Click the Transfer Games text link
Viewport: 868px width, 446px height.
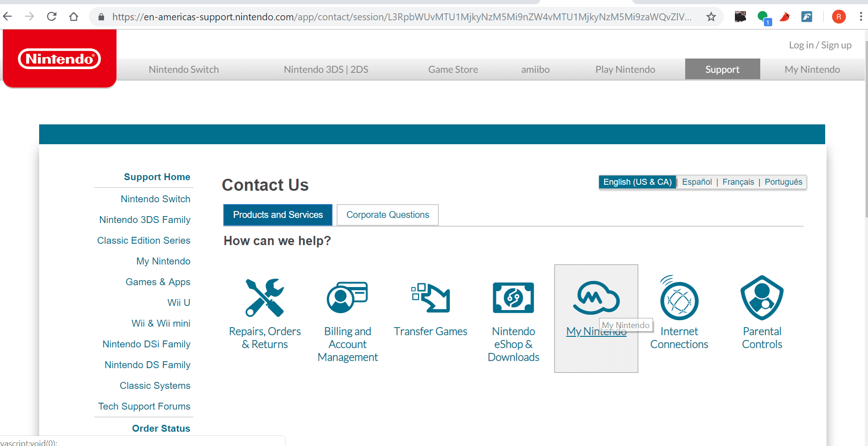(x=431, y=331)
